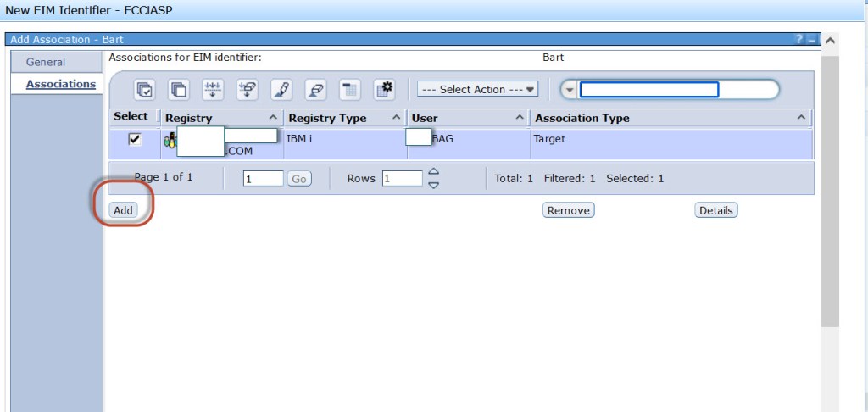Viewport: 868px width, 412px height.
Task: Open the Select Action dropdown
Action: (478, 89)
